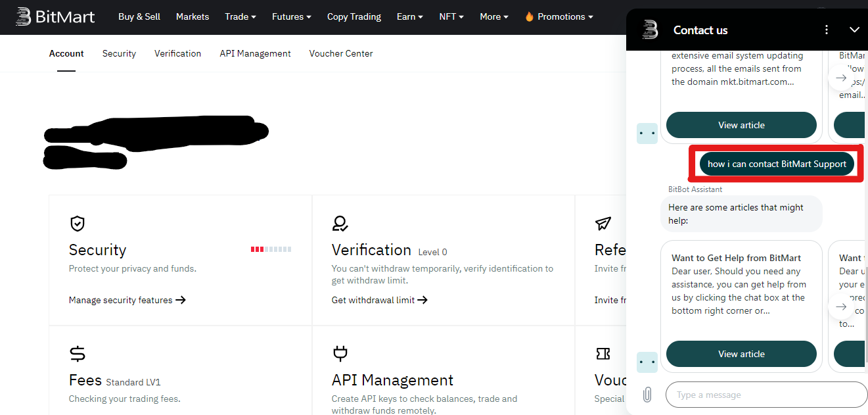Click 'Protect your privacy and funds.' text
This screenshot has height=415, width=868.
tap(133, 268)
